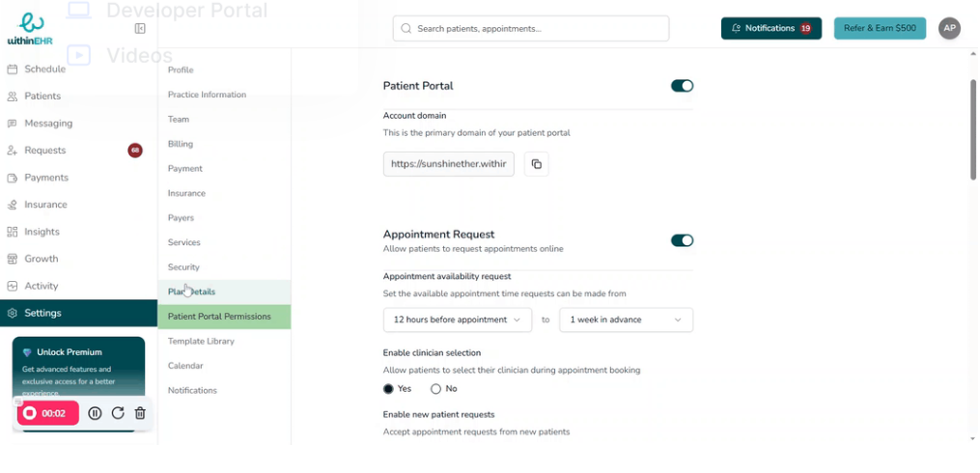The image size is (980, 473).
Task: Click the Notifications button
Action: coord(771,28)
